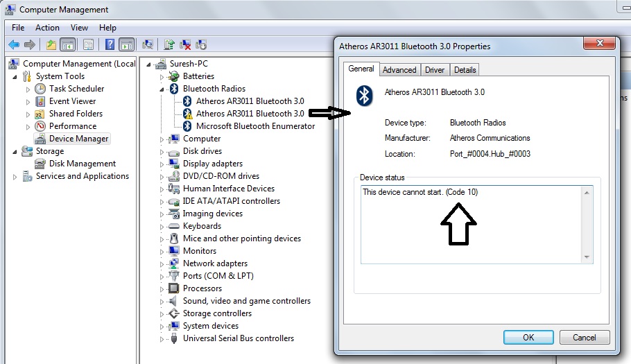This screenshot has height=364, width=631.
Task: Collapse the Suresh-PC root node
Action: tap(148, 64)
